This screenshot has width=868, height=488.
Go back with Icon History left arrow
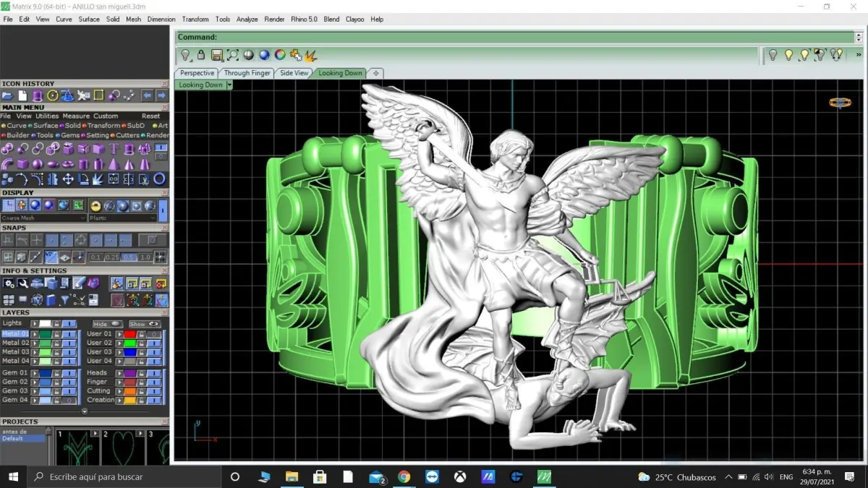148,95
